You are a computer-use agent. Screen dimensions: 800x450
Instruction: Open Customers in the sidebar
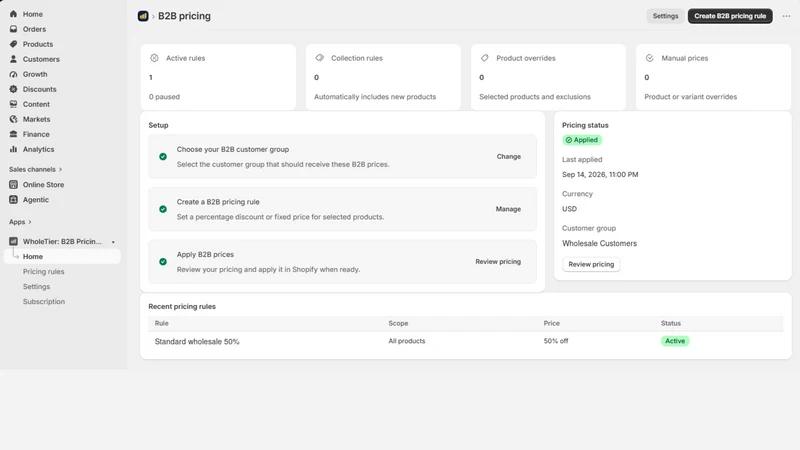point(41,59)
